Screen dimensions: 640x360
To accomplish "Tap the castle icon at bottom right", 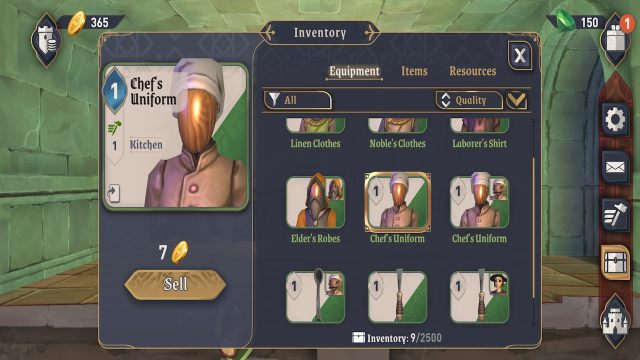I will click(x=615, y=320).
